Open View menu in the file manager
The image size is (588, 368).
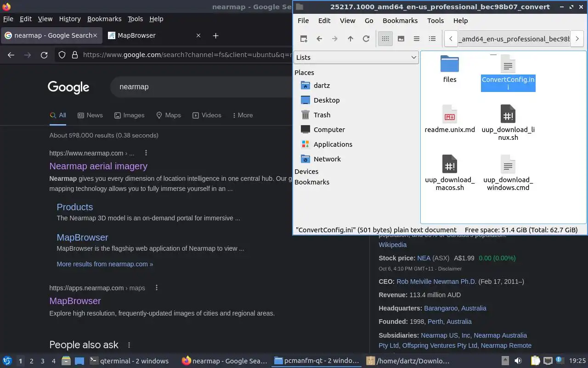(x=347, y=21)
